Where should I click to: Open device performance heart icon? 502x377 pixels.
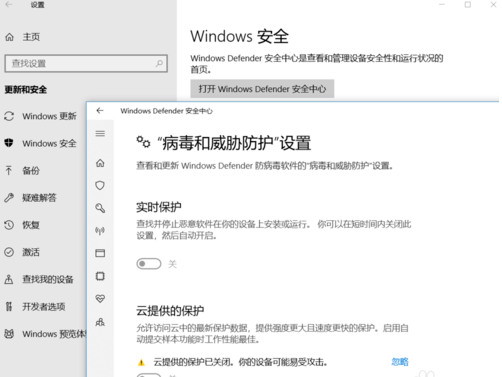click(x=100, y=299)
